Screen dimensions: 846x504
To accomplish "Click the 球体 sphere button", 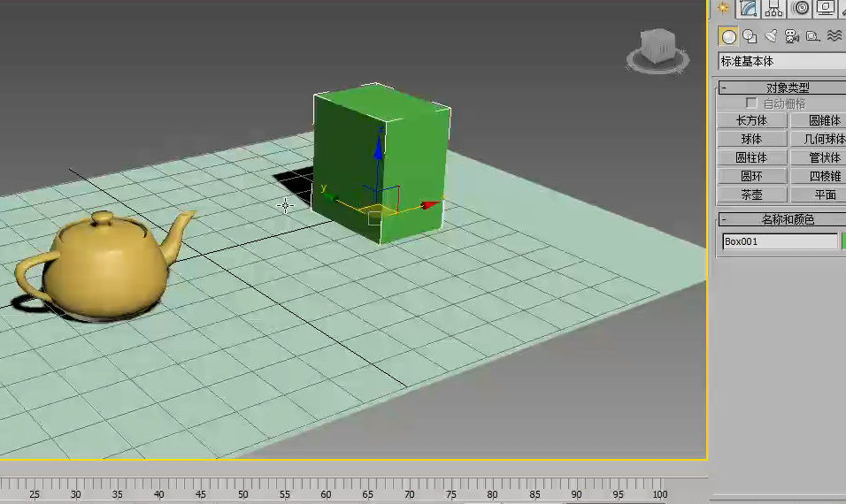I will point(751,139).
